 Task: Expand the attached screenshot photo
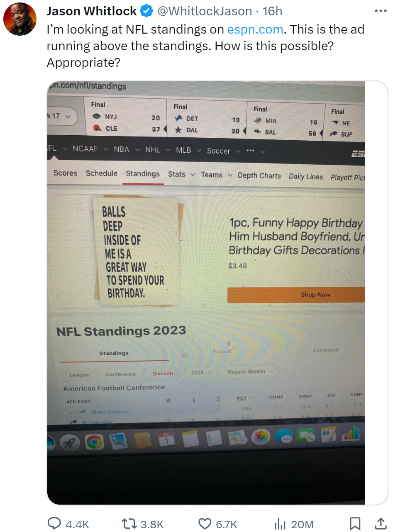click(206, 293)
